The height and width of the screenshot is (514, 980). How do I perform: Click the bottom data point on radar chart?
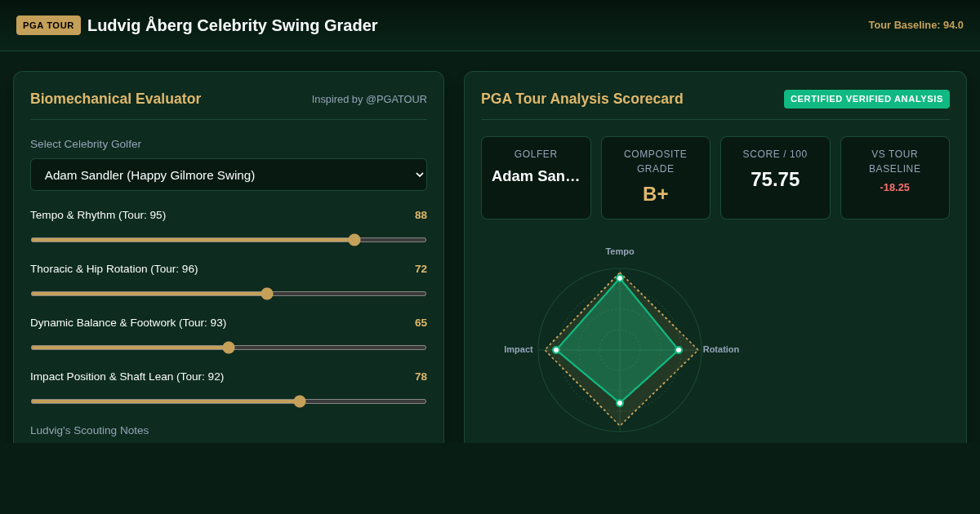pos(620,403)
